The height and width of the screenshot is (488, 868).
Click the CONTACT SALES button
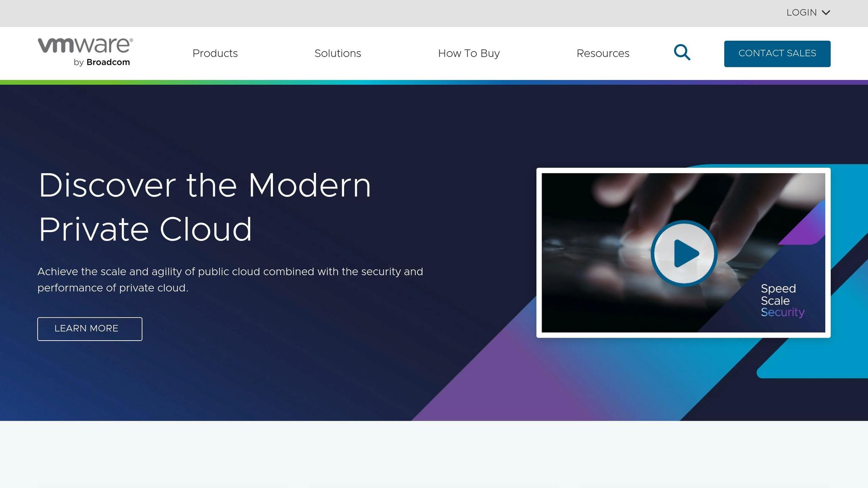(x=777, y=54)
